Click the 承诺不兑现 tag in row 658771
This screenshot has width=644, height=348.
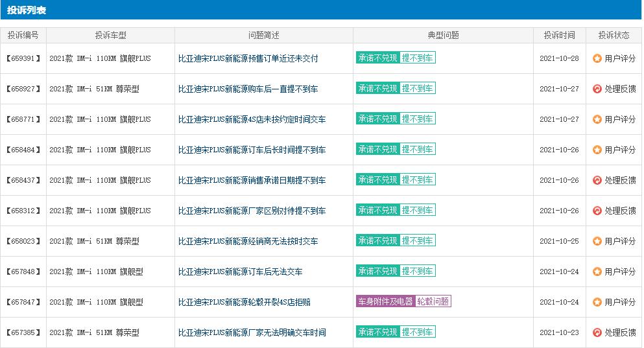coord(377,119)
